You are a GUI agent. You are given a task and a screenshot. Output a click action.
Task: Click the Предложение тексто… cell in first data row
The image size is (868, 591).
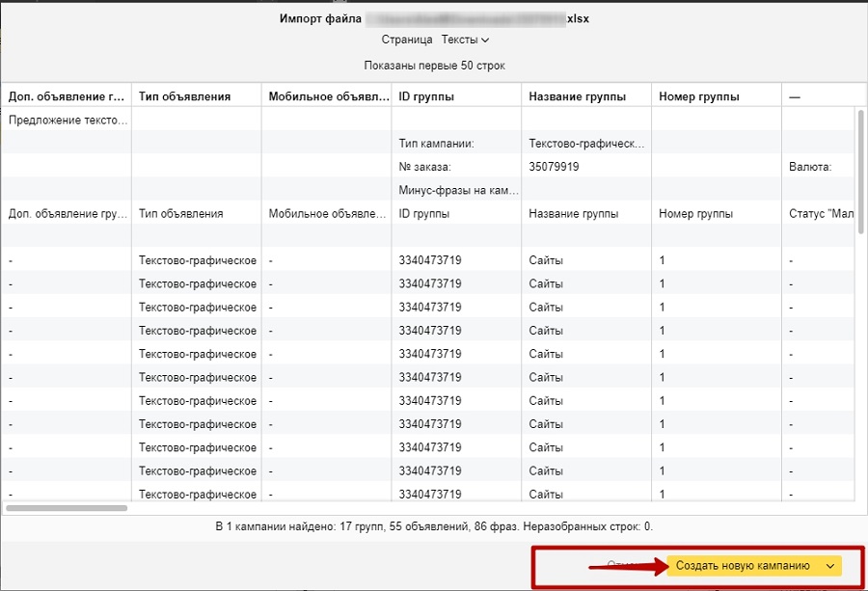(x=67, y=121)
